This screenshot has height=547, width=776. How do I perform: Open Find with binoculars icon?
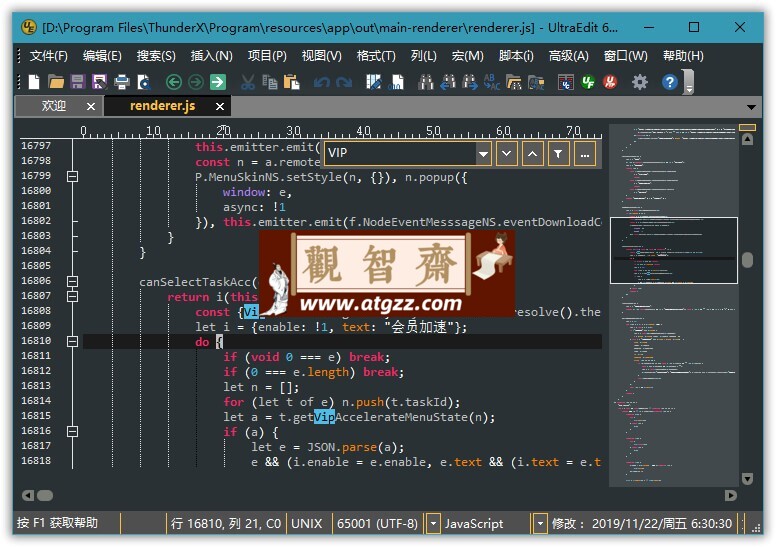426,82
